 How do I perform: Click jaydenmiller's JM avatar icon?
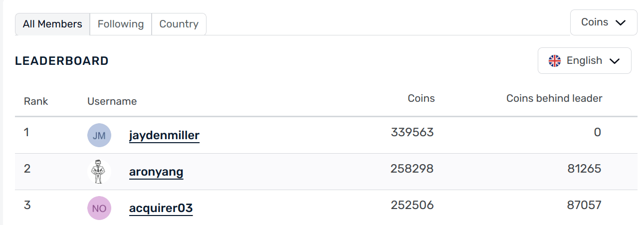click(99, 135)
